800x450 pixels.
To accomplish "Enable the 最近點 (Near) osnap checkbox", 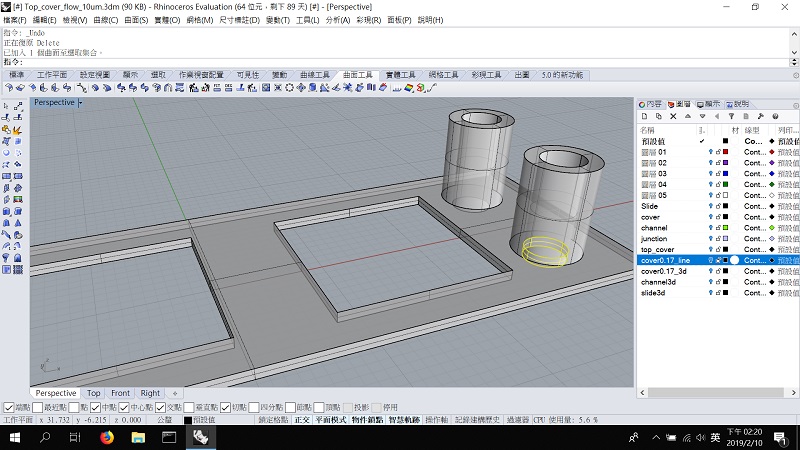I will coord(37,408).
